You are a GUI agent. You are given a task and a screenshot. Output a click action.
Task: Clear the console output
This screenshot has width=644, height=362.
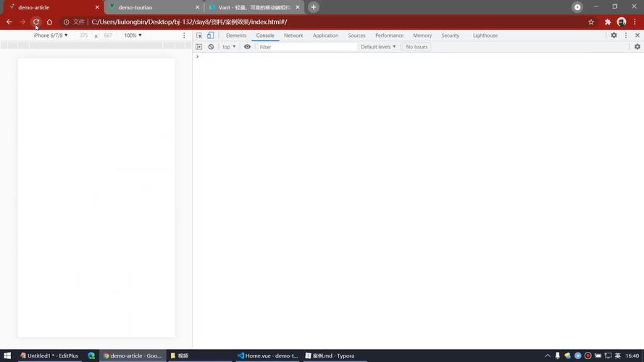211,47
